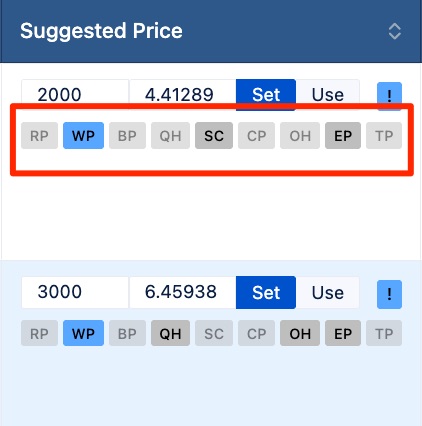The image size is (422, 426).
Task: Click Use button for the 3000 quantity
Action: pos(328,292)
